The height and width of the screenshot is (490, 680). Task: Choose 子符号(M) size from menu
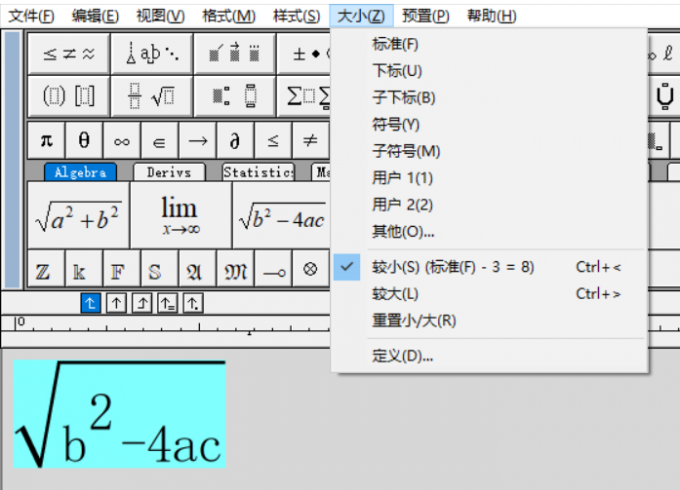pos(489,151)
